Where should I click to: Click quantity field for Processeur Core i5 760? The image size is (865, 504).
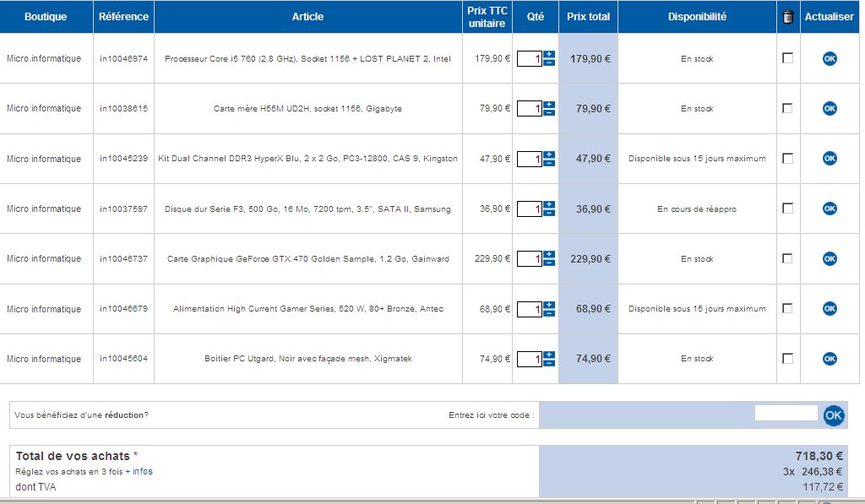[530, 58]
